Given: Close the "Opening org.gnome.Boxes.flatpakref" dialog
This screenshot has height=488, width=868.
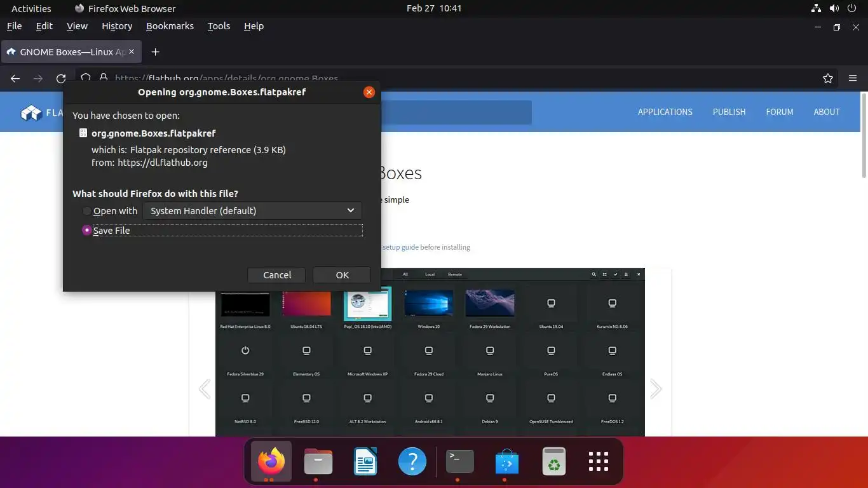Looking at the screenshot, I should [369, 92].
